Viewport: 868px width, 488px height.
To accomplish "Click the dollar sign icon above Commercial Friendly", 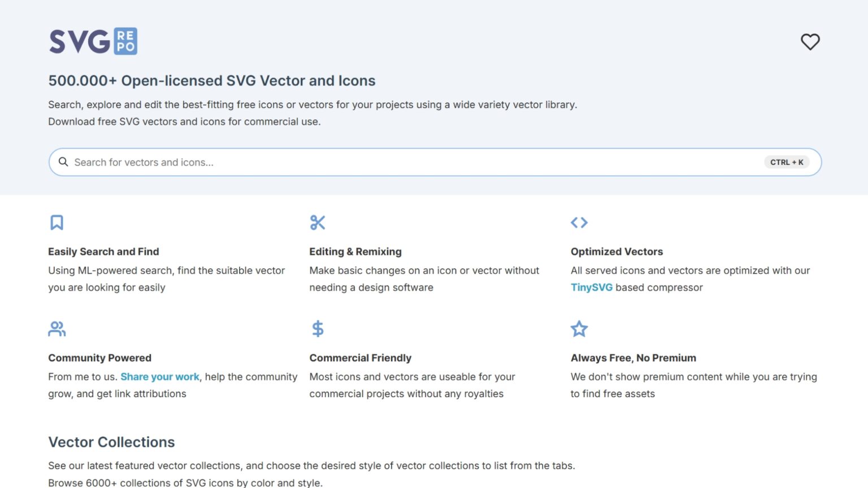I will 318,329.
